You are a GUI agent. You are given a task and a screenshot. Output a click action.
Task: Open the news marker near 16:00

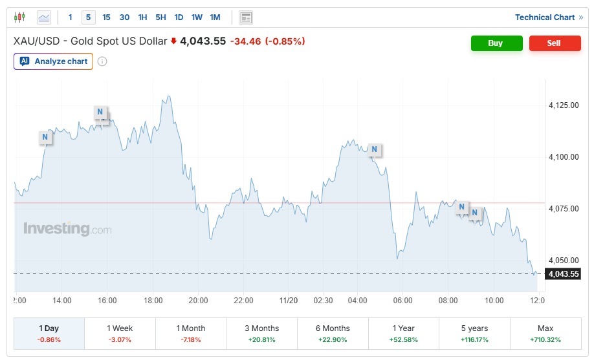point(100,112)
